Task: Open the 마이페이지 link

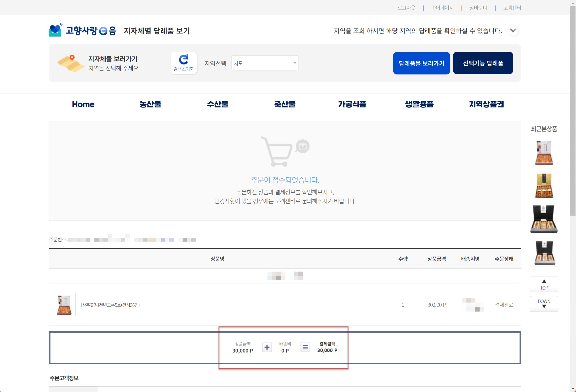Action: [442, 8]
